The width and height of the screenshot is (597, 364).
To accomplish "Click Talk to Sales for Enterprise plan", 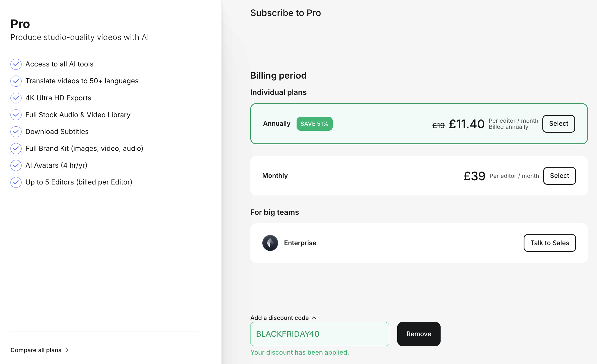I will point(550,242).
